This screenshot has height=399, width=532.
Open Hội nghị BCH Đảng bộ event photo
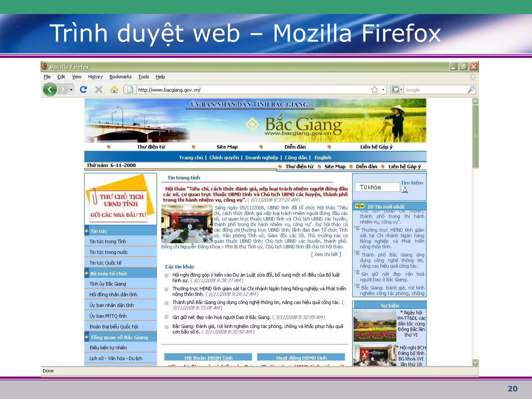[x=375, y=355]
